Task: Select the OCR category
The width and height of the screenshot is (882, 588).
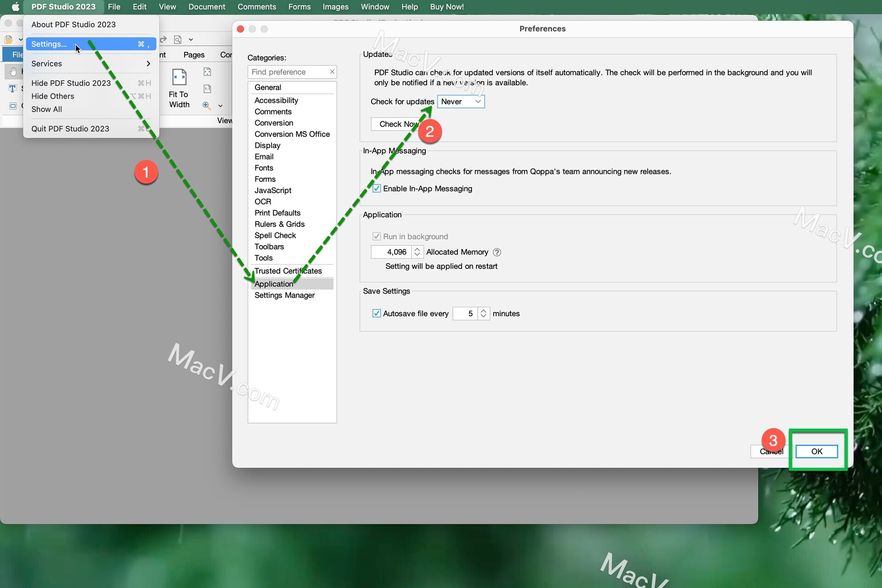Action: 292,202
